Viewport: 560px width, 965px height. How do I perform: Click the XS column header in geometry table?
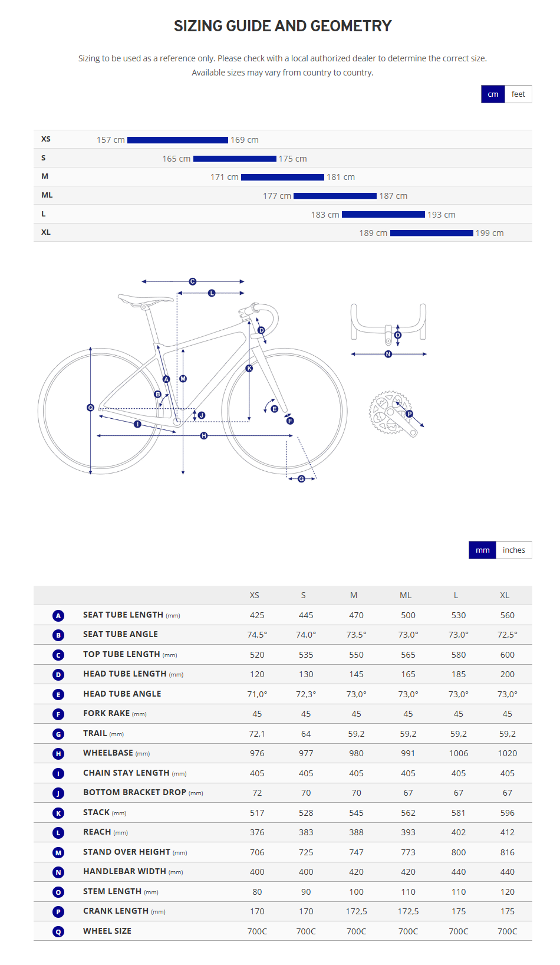click(x=255, y=596)
